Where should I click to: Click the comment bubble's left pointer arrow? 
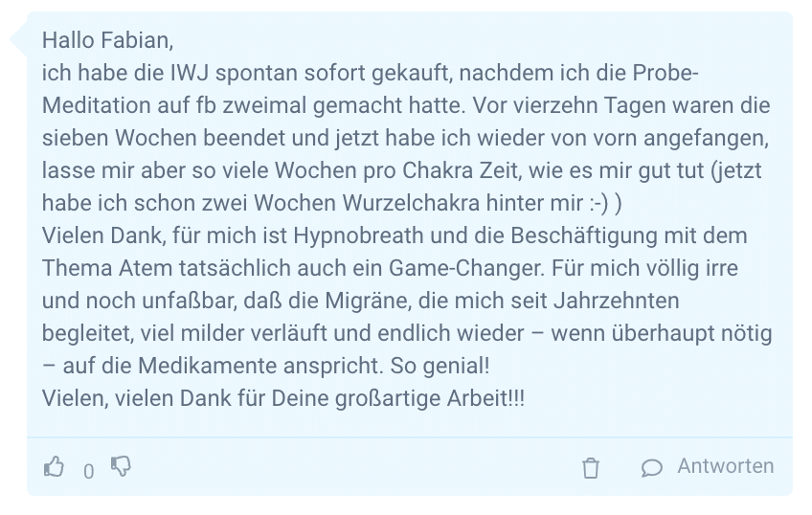point(18,40)
